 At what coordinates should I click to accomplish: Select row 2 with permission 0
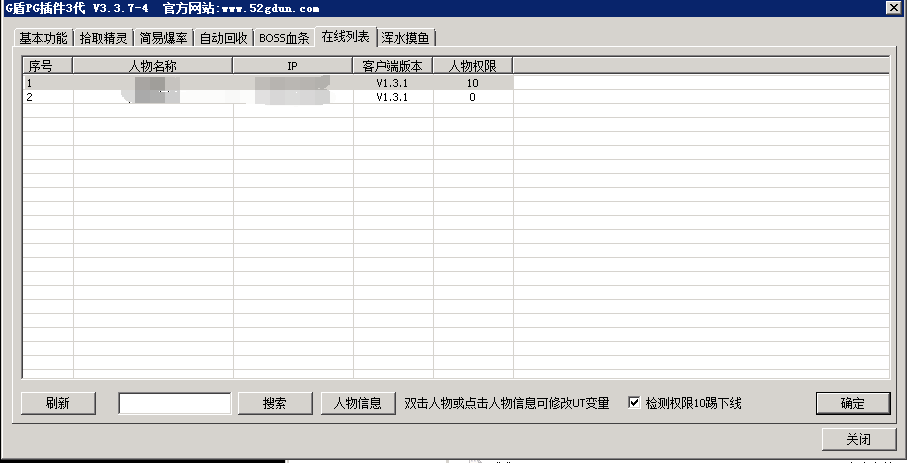268,97
